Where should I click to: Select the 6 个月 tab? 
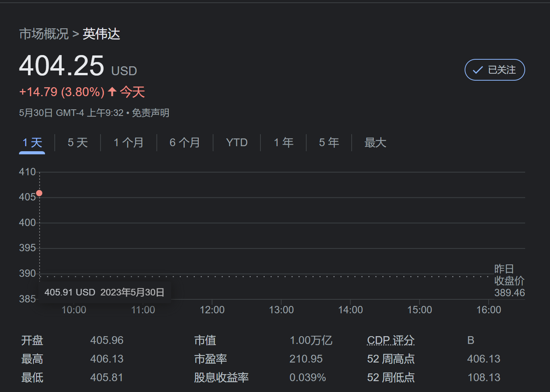185,143
